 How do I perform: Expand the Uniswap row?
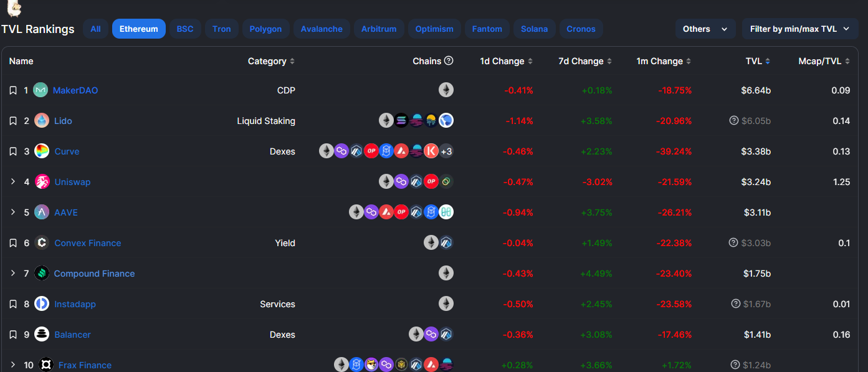(13, 182)
